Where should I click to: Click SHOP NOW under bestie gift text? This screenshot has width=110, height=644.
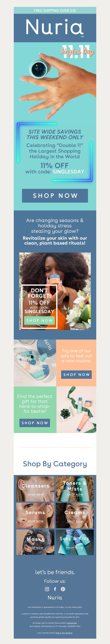(x=35, y=423)
